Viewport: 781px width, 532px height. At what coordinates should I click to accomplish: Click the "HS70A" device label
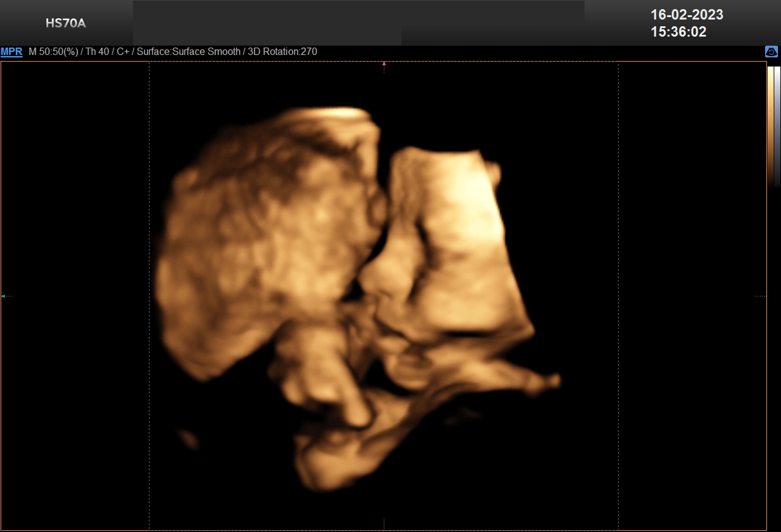click(66, 24)
